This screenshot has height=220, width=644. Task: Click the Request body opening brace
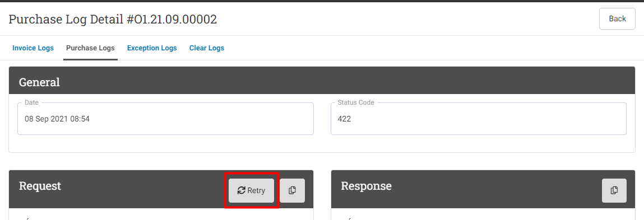[27, 218]
